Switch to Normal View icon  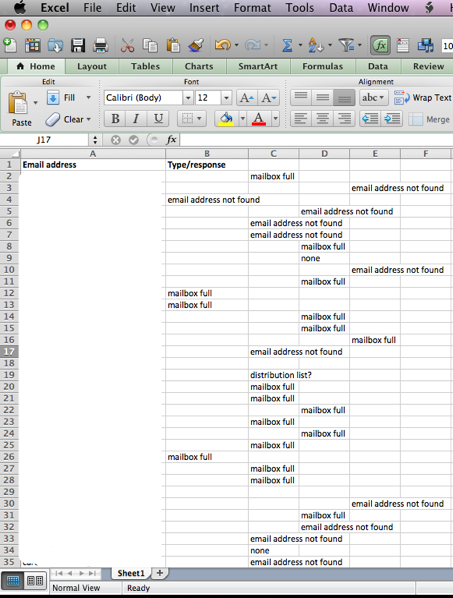(x=13, y=581)
